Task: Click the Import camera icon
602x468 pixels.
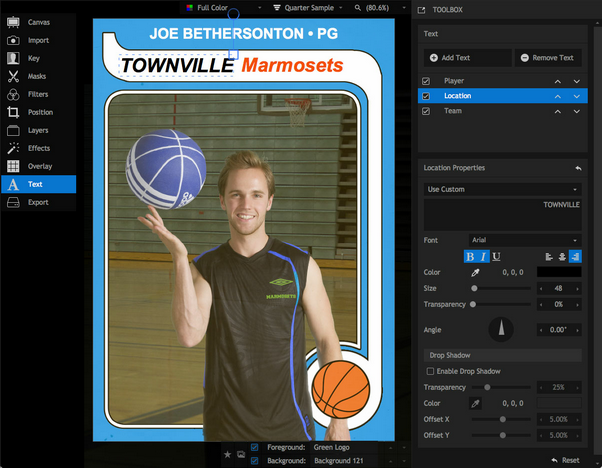Action: tap(13, 40)
